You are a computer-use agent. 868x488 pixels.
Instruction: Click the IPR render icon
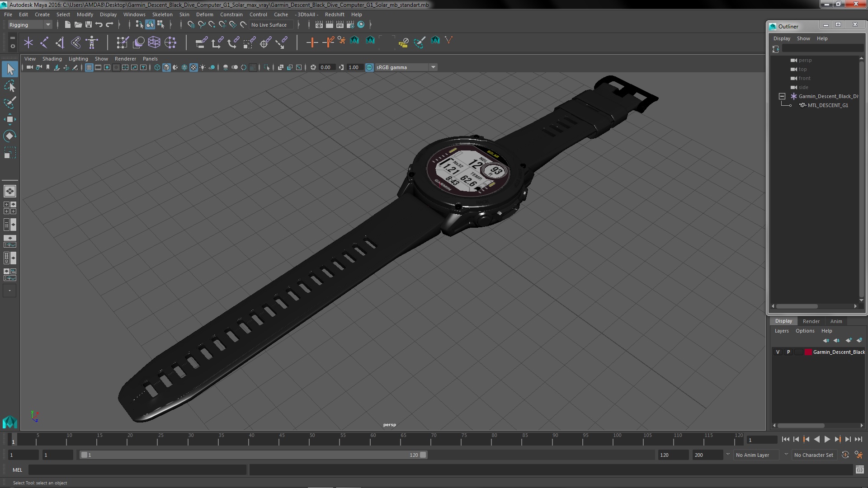point(340,25)
